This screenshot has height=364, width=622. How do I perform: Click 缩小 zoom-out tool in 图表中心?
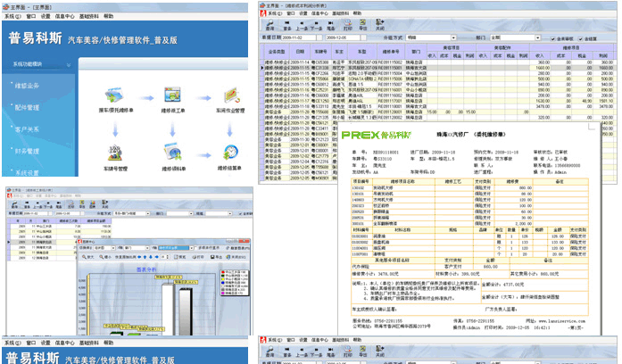coord(105,257)
